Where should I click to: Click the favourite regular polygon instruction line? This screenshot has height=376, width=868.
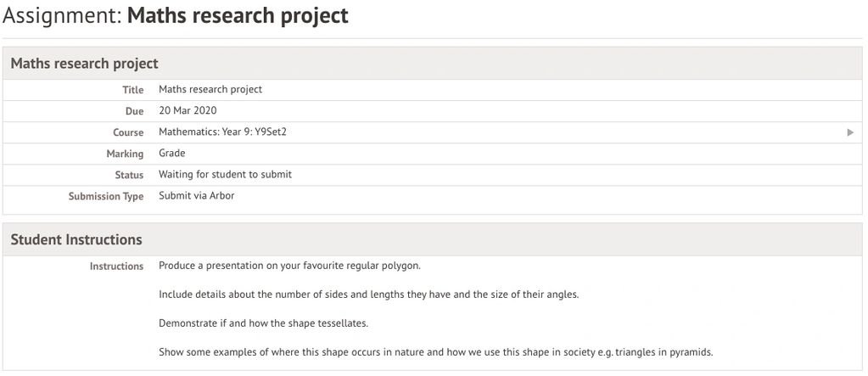tap(289, 266)
